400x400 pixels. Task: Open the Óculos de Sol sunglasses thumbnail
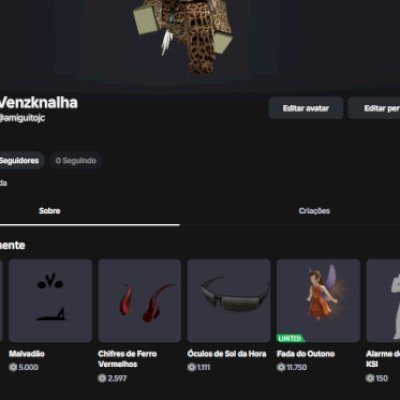(x=229, y=300)
